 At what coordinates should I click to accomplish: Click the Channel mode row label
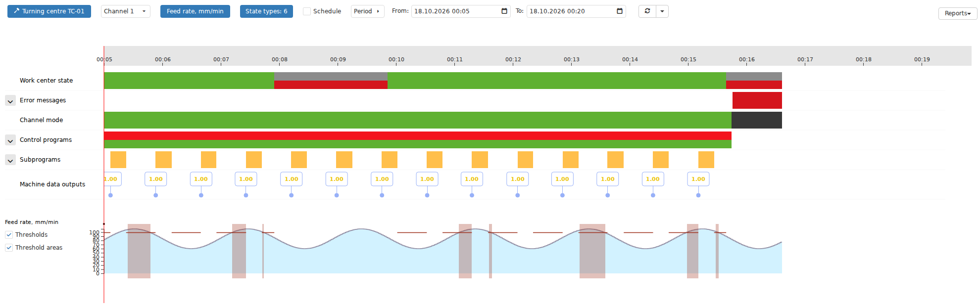tap(41, 120)
